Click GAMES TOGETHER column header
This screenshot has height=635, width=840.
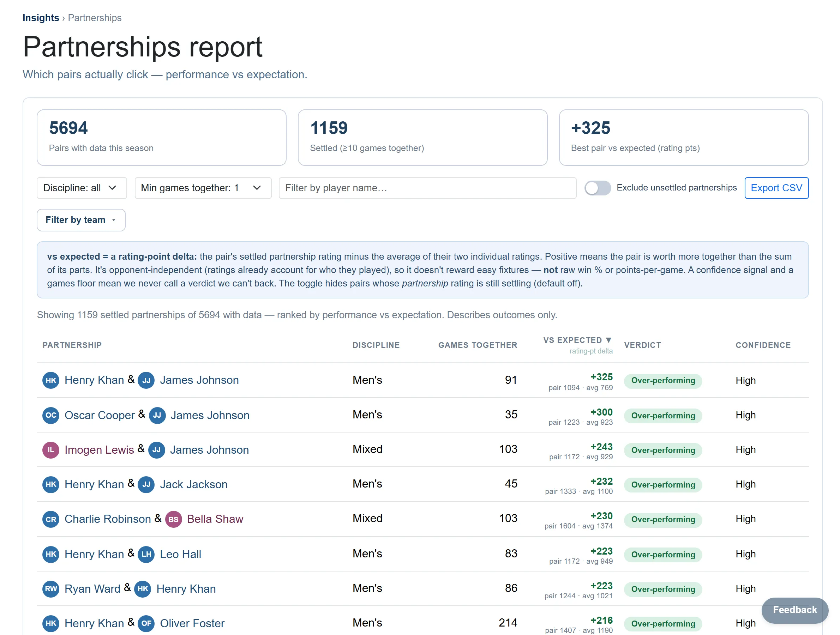pos(478,345)
